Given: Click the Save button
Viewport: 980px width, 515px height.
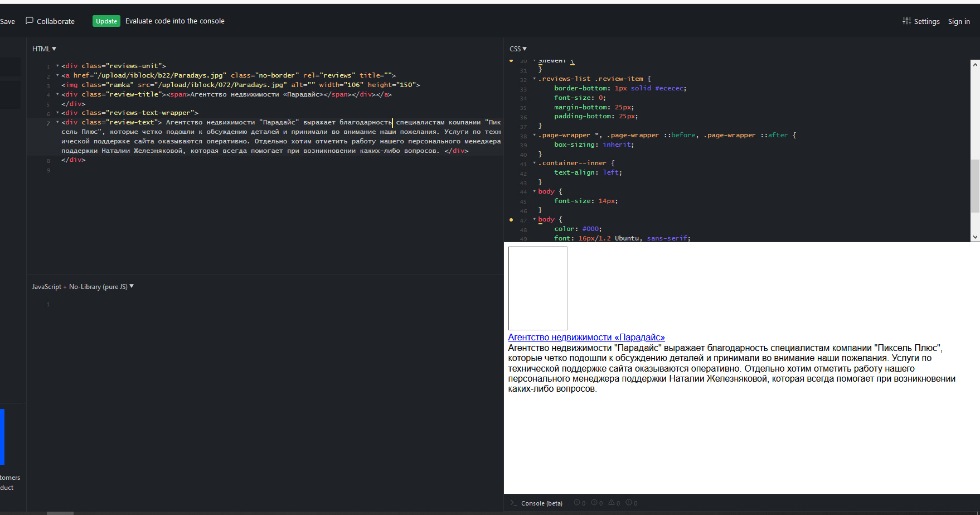Looking at the screenshot, I should click(7, 21).
